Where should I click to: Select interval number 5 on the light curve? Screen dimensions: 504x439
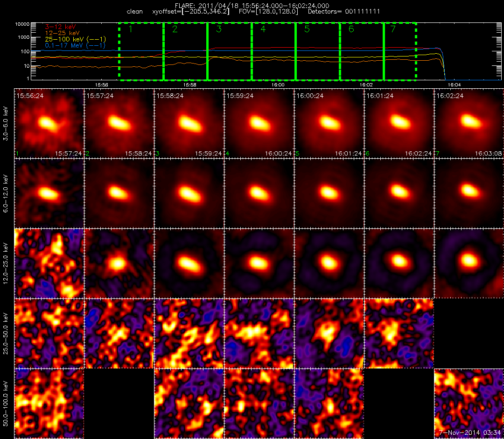coord(307,29)
